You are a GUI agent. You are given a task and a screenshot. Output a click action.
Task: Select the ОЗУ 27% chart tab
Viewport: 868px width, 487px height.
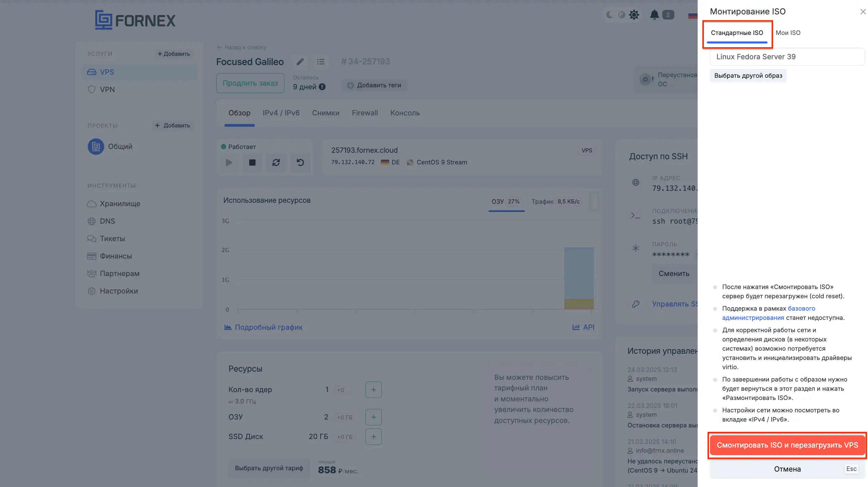(x=506, y=202)
